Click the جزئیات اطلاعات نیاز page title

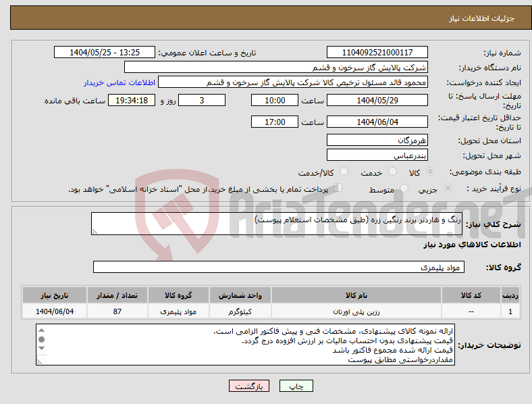tap(481, 18)
